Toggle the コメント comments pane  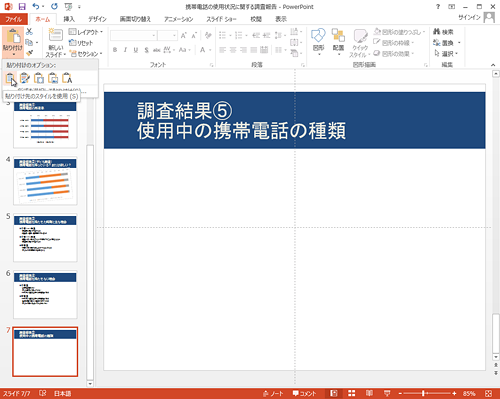304,394
